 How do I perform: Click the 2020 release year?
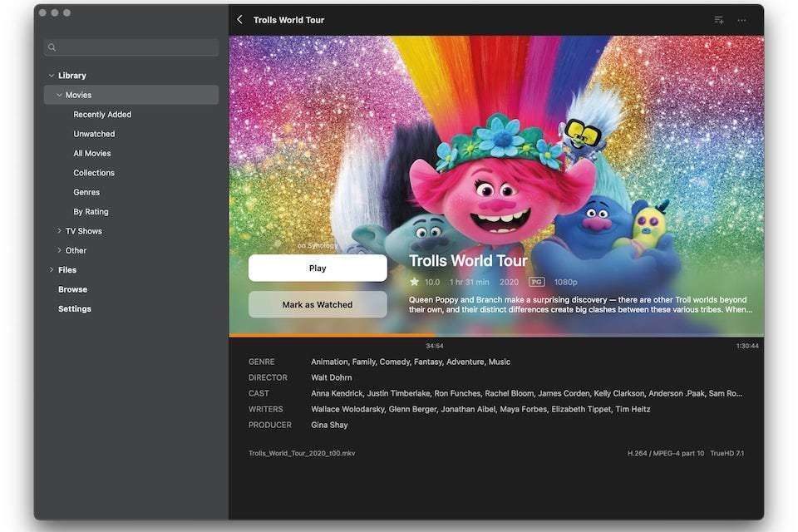(509, 282)
